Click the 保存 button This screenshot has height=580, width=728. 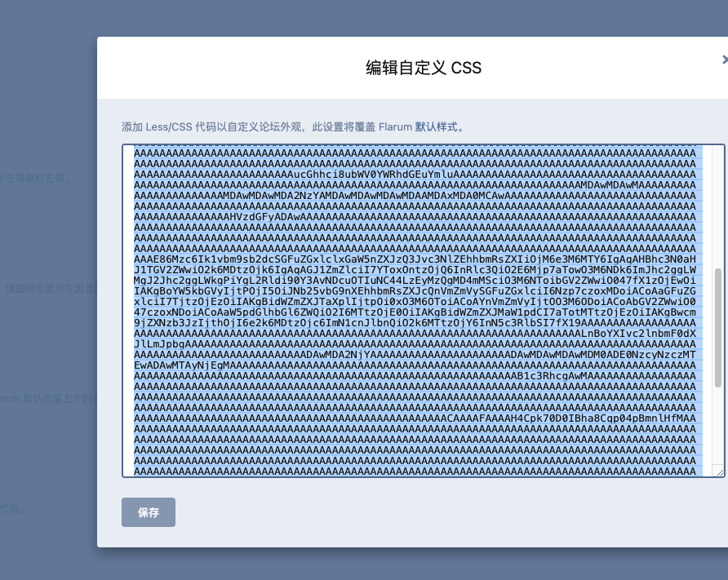pos(148,512)
